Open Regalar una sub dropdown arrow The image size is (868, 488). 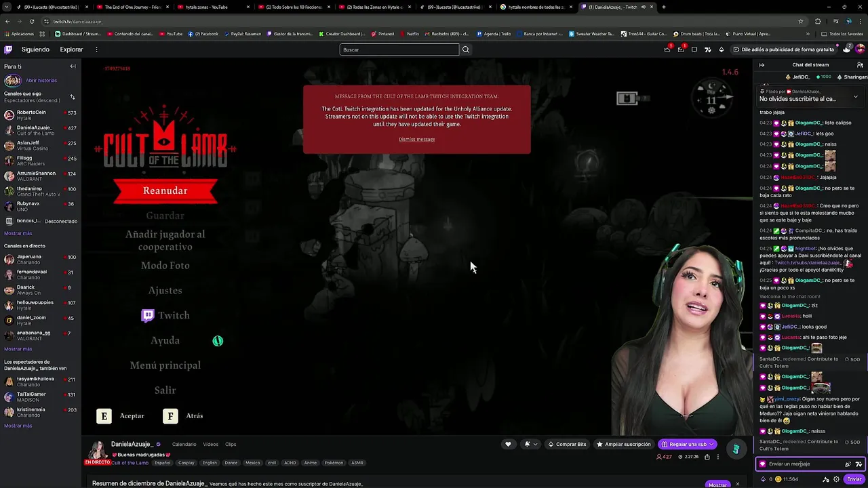coord(711,444)
